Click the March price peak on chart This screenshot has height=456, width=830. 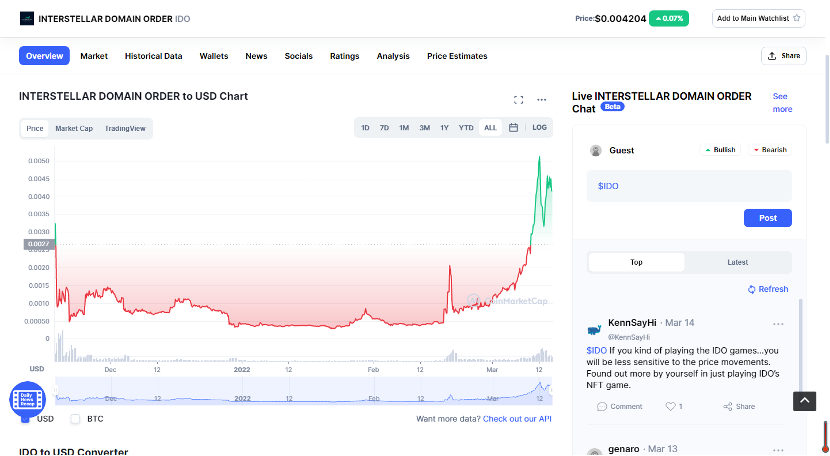(539, 157)
